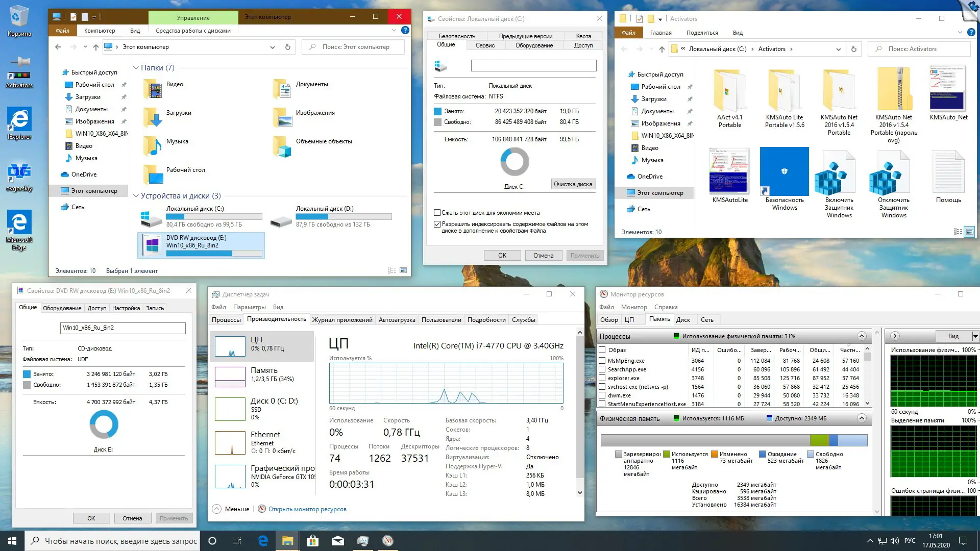Switch to the Автозагрузка tab
Image resolution: width=980 pixels, height=551 pixels.
(397, 320)
